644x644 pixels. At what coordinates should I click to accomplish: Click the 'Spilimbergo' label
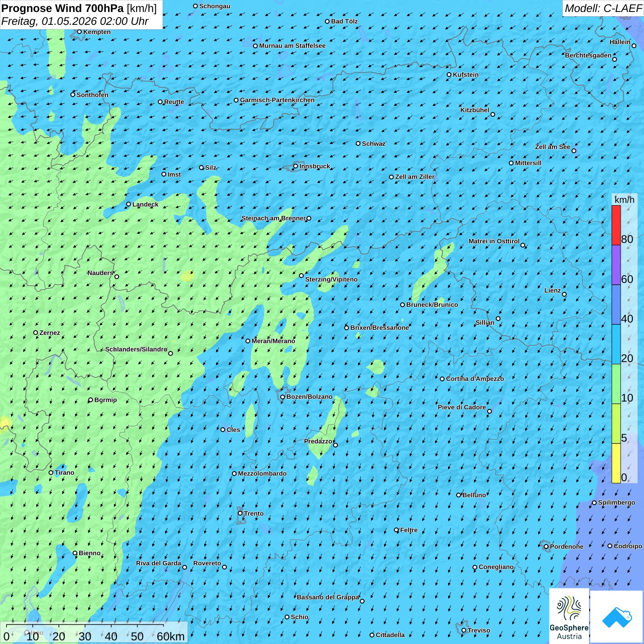tap(616, 502)
